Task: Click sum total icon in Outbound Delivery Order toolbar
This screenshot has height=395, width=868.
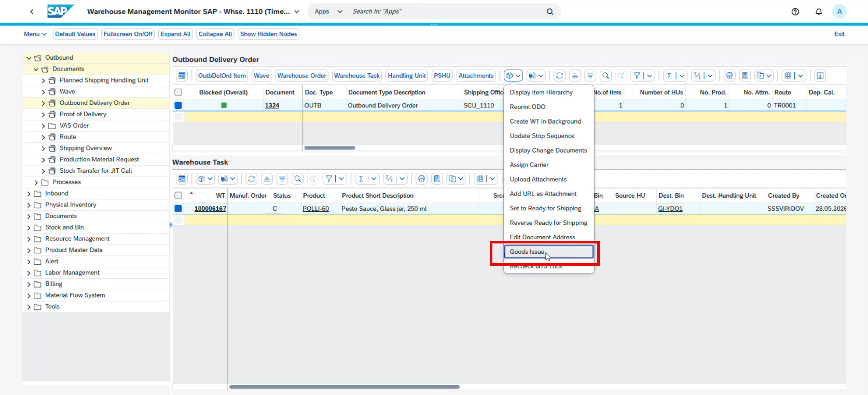Action: [x=669, y=76]
